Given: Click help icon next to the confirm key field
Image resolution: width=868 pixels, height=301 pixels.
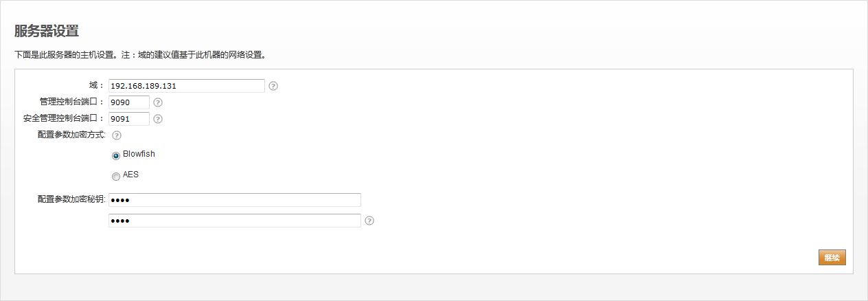Looking at the screenshot, I should tap(369, 221).
